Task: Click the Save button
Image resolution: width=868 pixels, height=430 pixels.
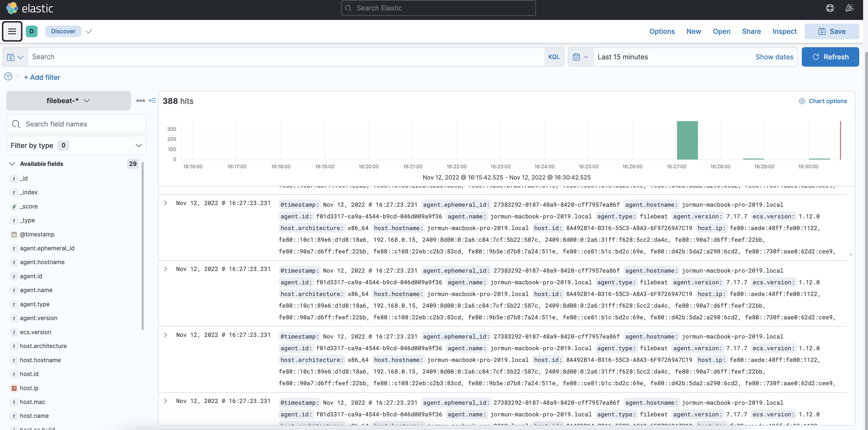Action: pyautogui.click(x=831, y=31)
